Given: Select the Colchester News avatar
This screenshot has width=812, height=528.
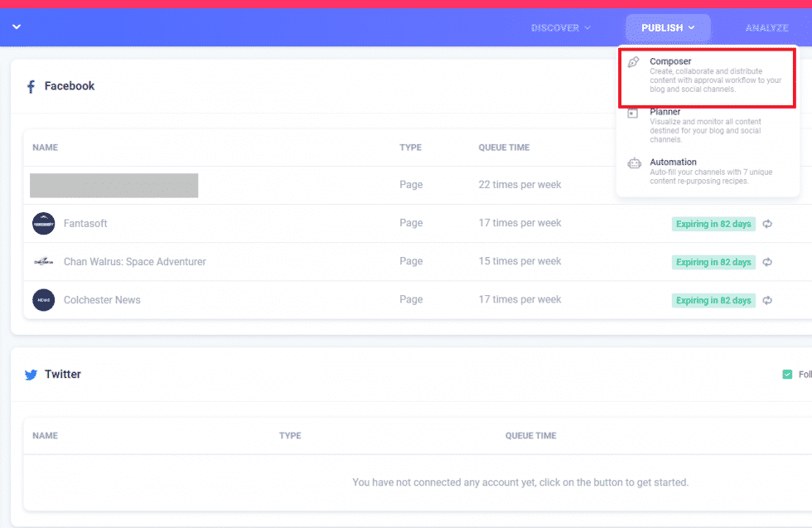Looking at the screenshot, I should (x=43, y=299).
